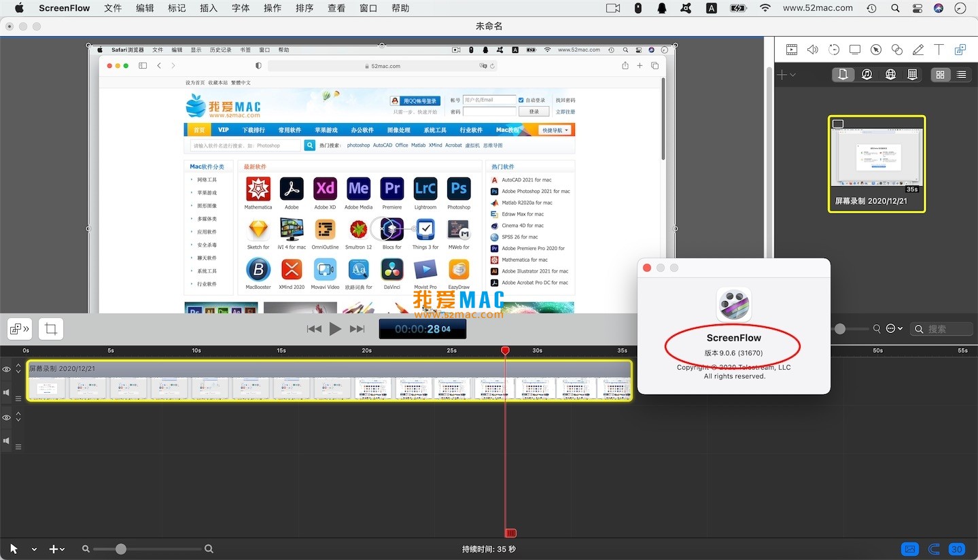Open the pointer tool options dropdown

click(x=34, y=549)
